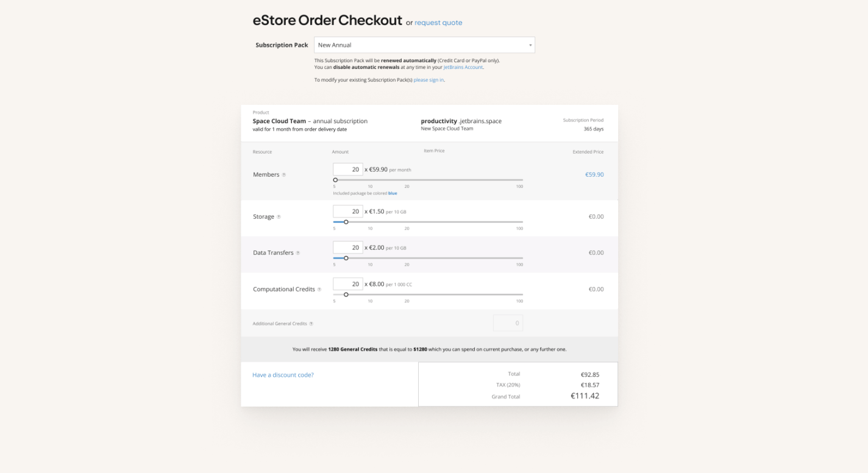
Task: Focus the Data Transfers amount field
Action: [348, 247]
